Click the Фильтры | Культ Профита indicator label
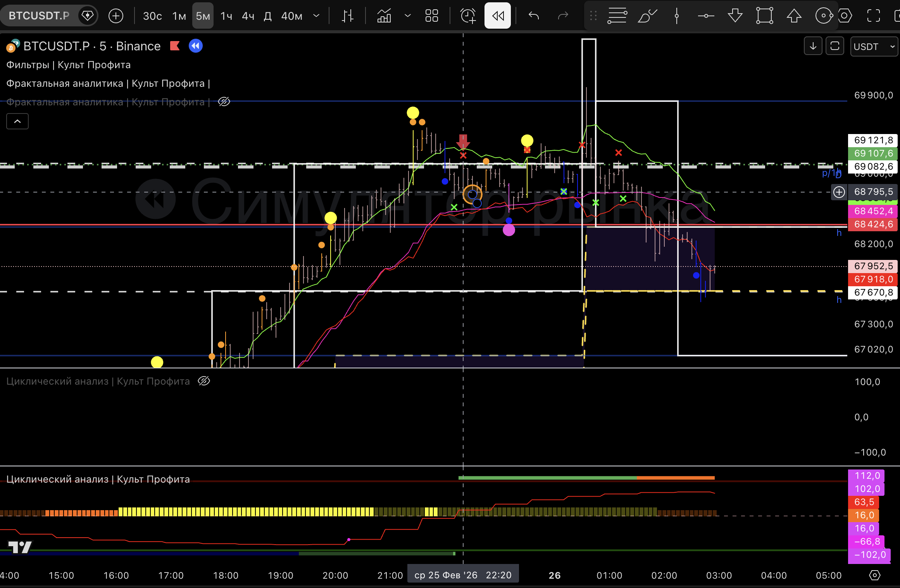Viewport: 900px width, 588px height. [69, 65]
